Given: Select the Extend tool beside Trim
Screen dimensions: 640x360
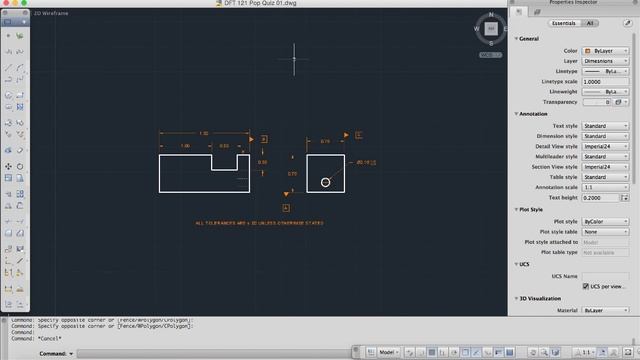Looking at the screenshot, I should tap(20, 221).
